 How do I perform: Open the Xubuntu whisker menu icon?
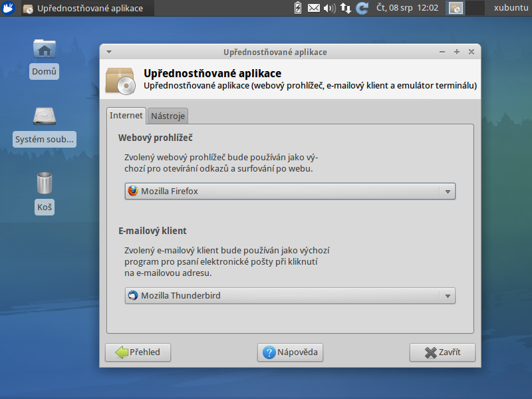pyautogui.click(x=7, y=7)
